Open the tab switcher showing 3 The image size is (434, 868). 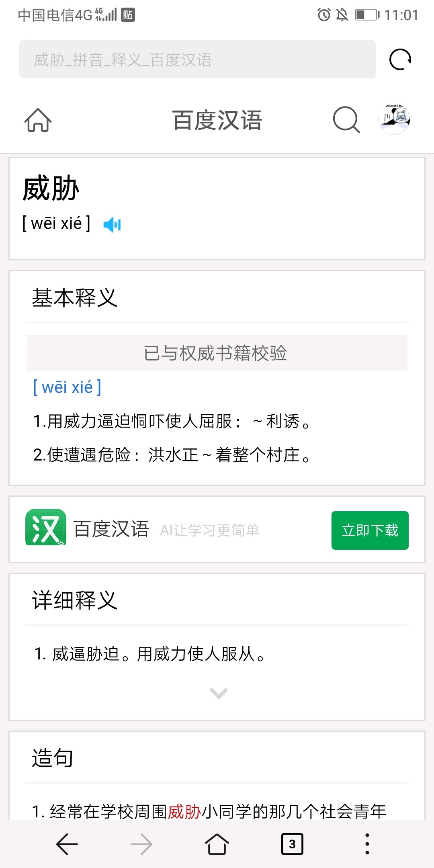point(292,844)
